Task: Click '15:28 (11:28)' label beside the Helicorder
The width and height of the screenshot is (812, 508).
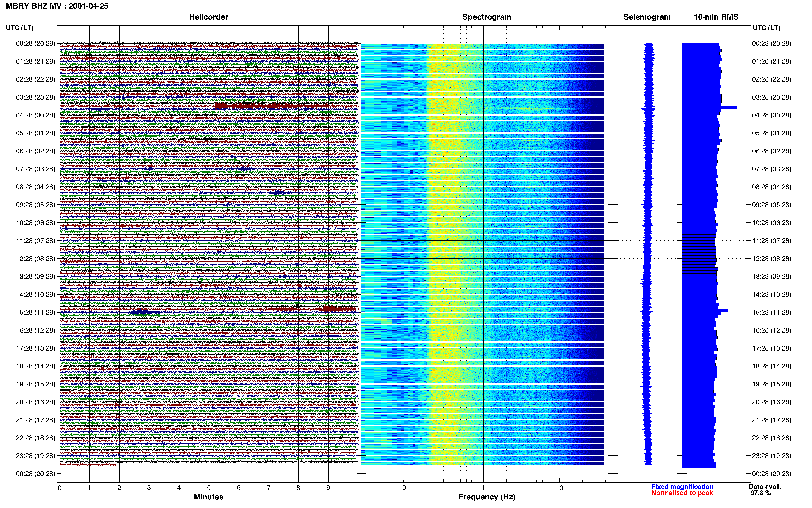Action: click(x=36, y=313)
